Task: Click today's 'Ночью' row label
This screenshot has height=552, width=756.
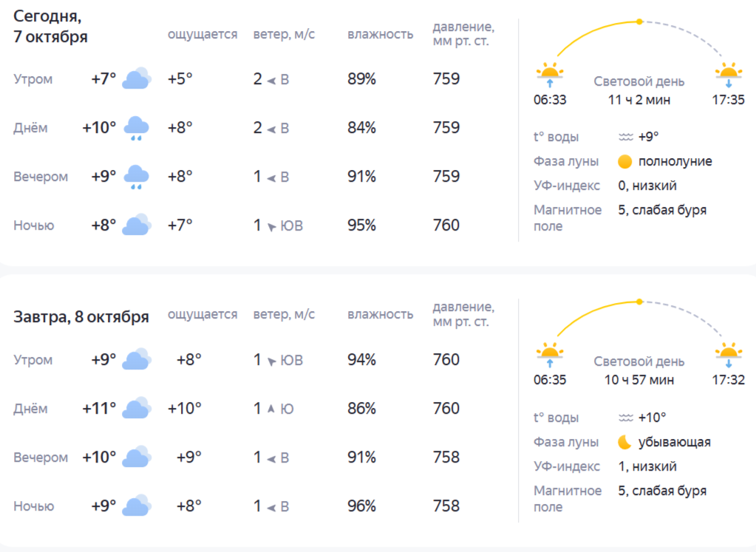Action: point(33,225)
